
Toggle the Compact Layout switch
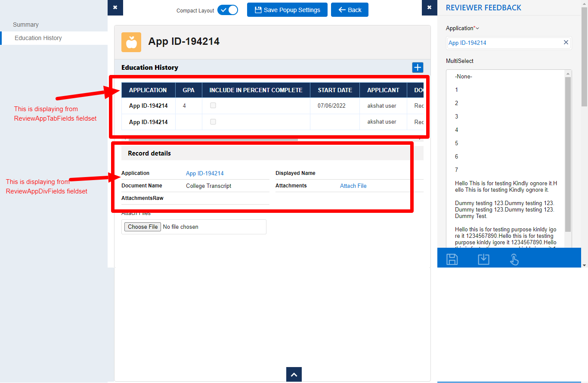point(227,10)
